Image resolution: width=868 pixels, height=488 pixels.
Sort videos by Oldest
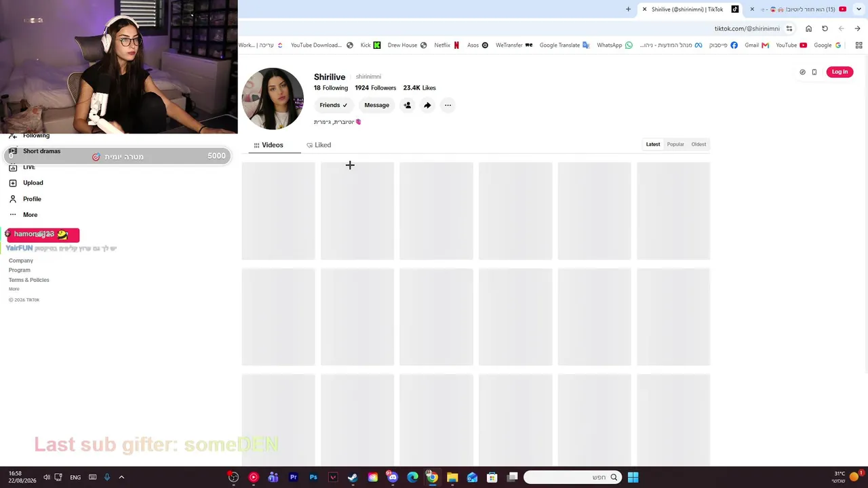pyautogui.click(x=698, y=144)
